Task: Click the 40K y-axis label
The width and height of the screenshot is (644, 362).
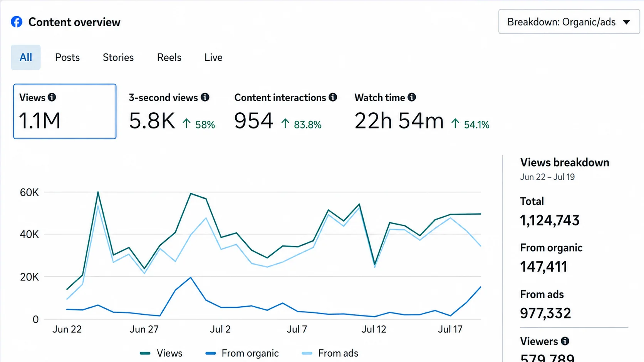Action: pyautogui.click(x=29, y=234)
